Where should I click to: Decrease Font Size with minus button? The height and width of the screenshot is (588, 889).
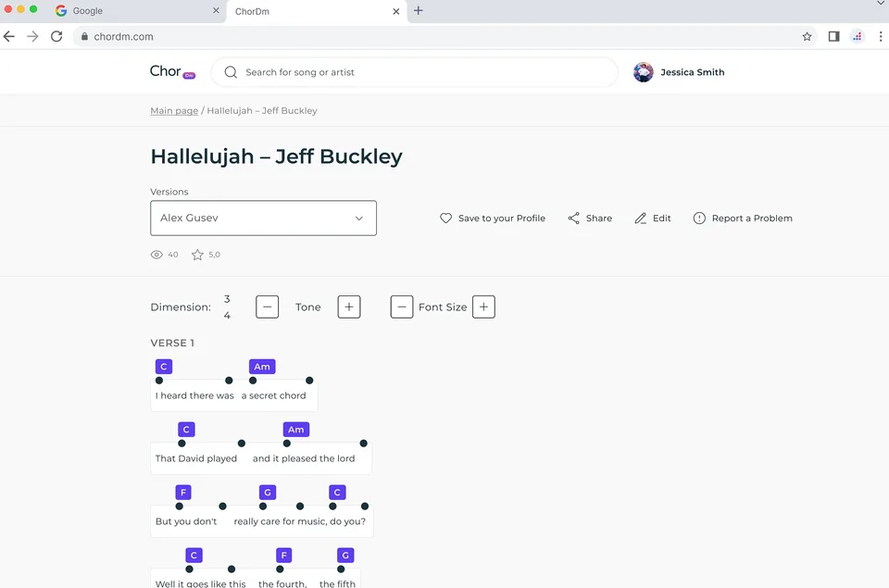point(401,307)
